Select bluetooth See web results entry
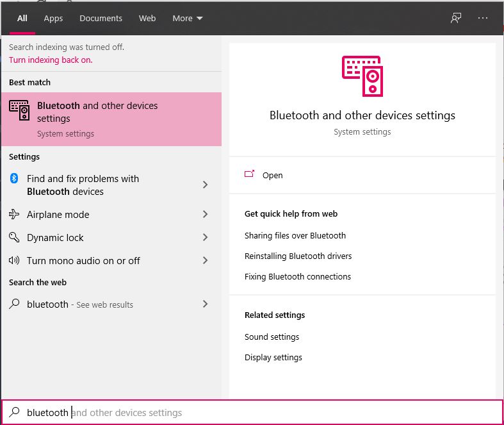Viewport: 504px width, 425px height. coord(111,304)
